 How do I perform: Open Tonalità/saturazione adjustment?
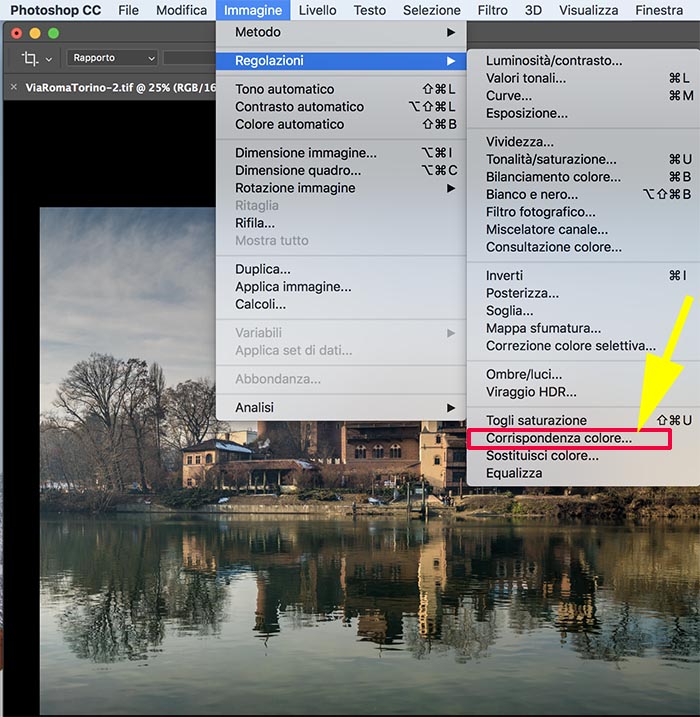(x=583, y=159)
